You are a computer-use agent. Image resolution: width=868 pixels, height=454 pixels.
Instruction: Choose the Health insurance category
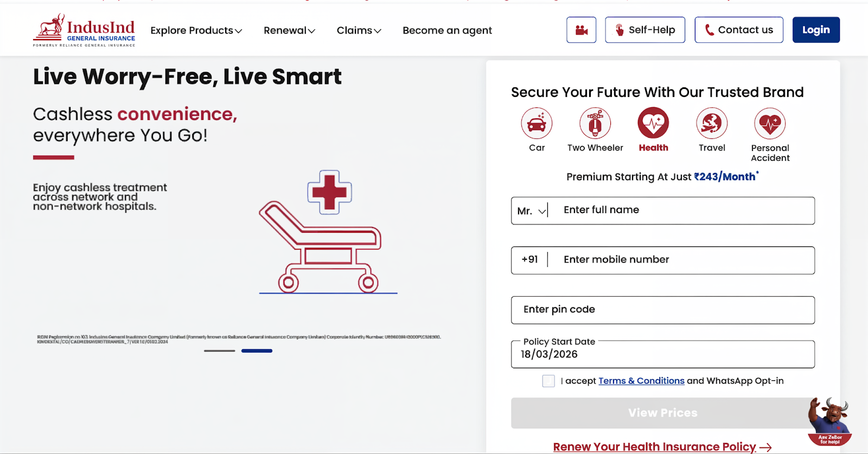653,123
